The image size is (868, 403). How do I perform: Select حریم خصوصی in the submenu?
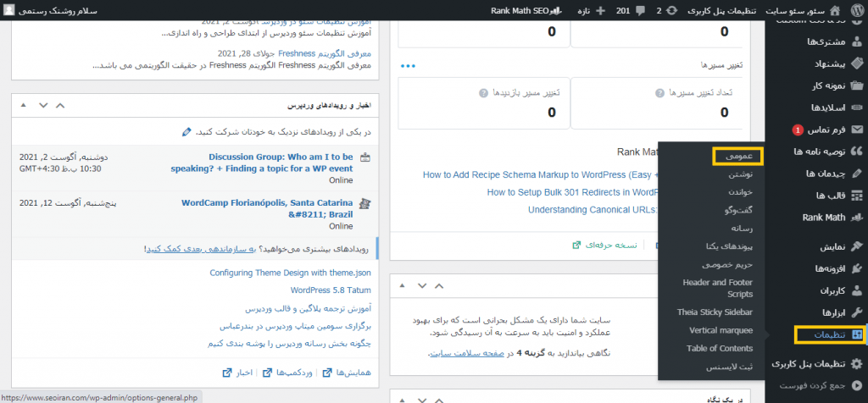click(x=727, y=264)
